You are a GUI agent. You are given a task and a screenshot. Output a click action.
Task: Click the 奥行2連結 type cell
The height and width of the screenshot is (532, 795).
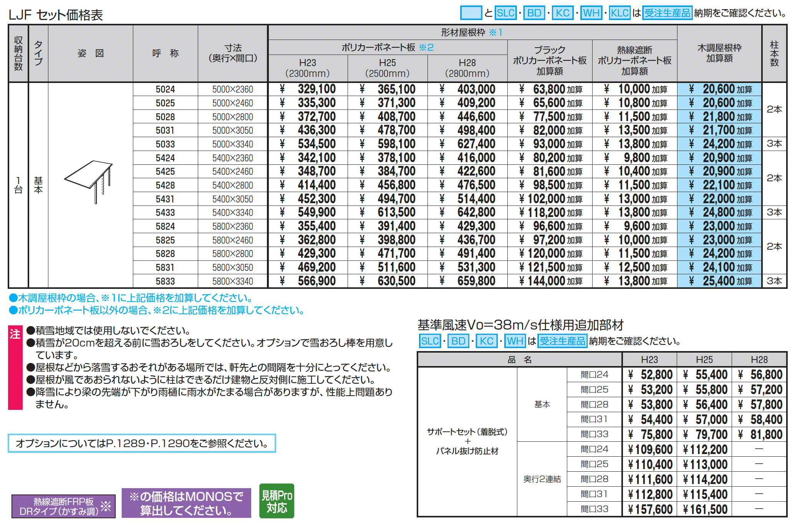click(x=542, y=479)
